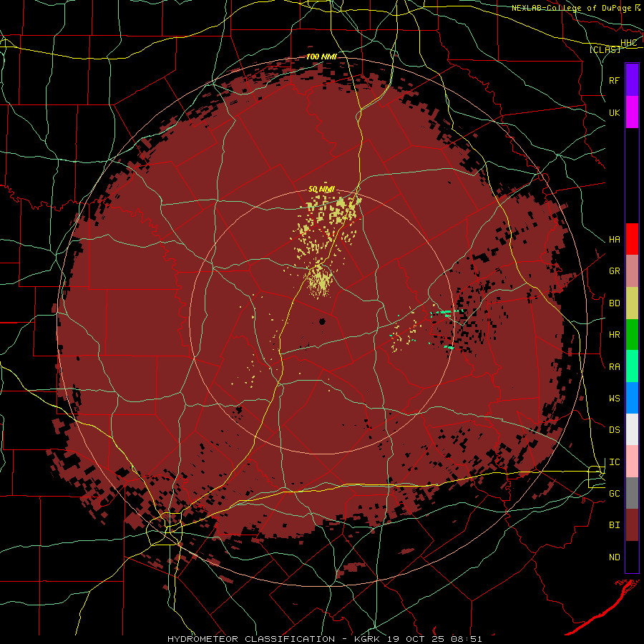The width and height of the screenshot is (644, 644).
Task: Click the 100 NMI range ring label
Action: 321,57
